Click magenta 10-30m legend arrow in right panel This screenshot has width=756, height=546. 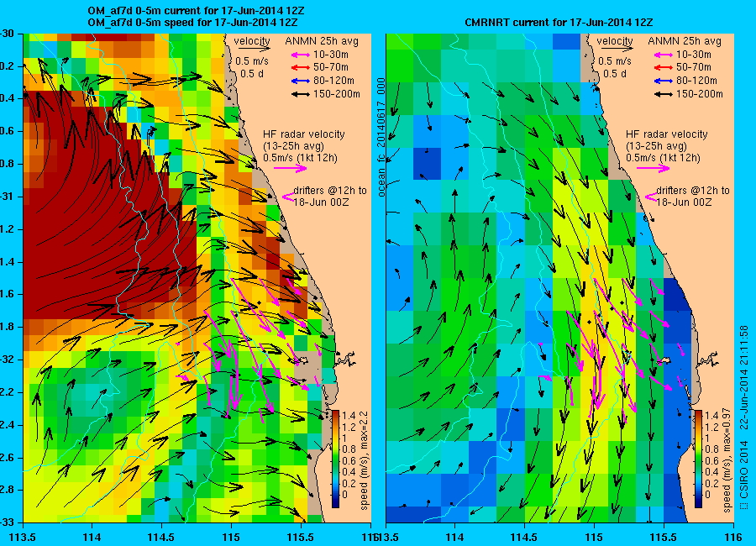(664, 55)
